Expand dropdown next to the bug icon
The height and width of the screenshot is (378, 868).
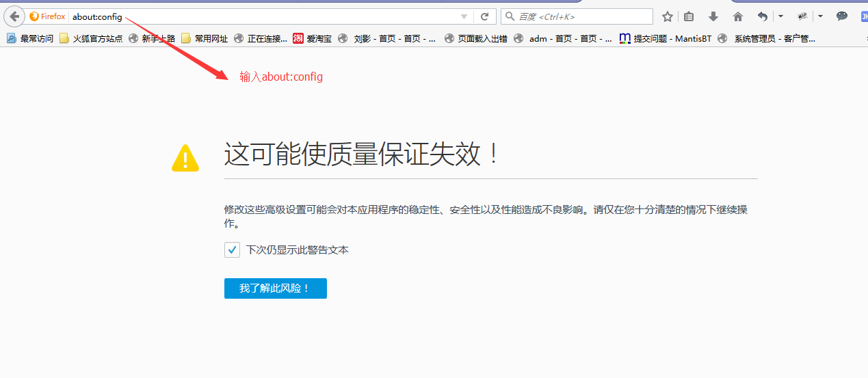pos(820,16)
